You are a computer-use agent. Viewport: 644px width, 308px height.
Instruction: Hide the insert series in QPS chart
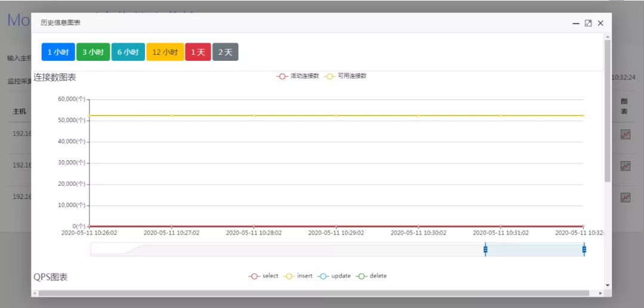(x=298, y=276)
